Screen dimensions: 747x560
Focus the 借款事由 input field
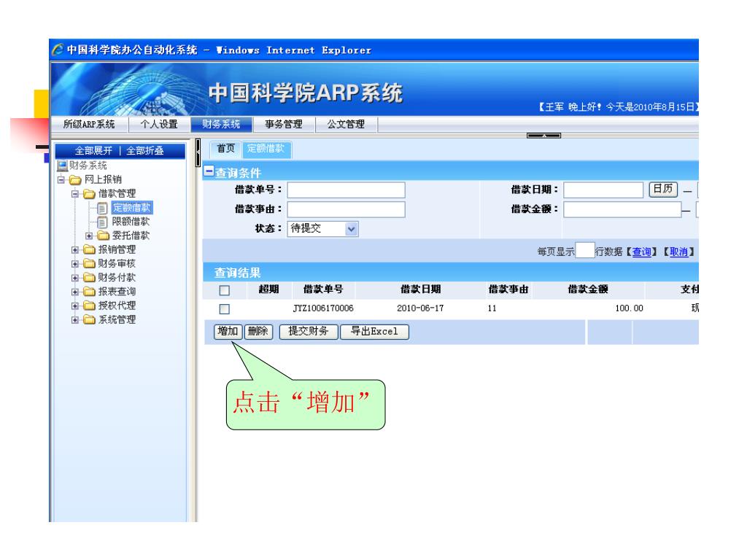click(347, 209)
